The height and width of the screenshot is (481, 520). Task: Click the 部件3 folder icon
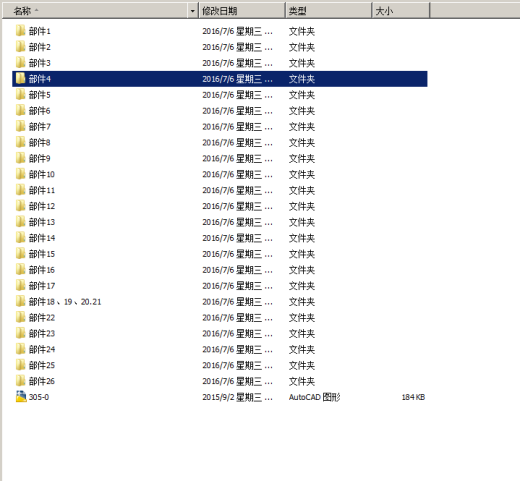tap(20, 63)
